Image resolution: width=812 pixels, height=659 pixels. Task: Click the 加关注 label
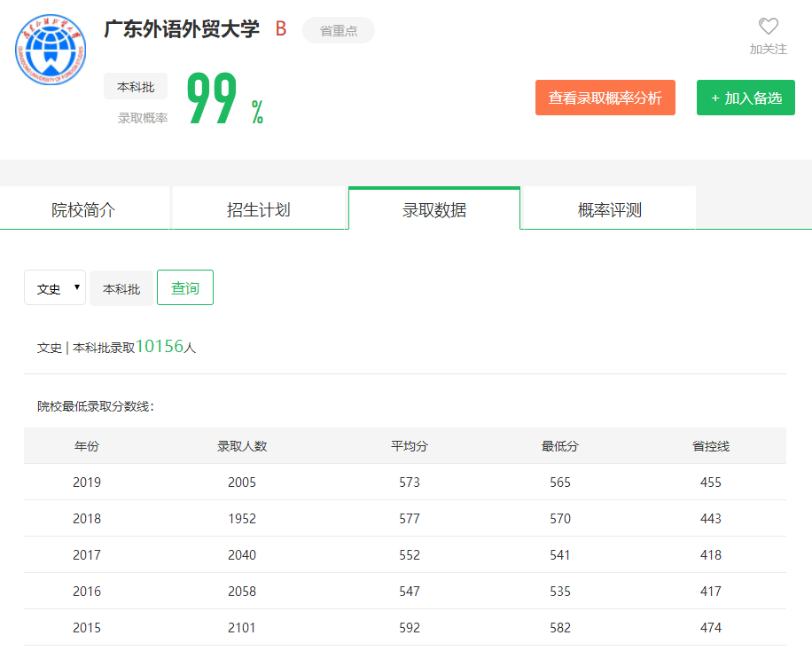point(769,49)
